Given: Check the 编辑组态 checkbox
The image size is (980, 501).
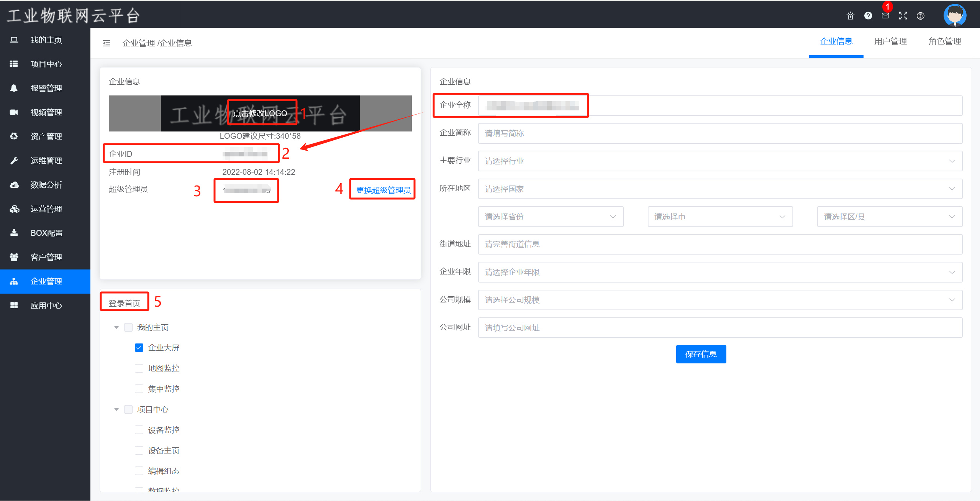Looking at the screenshot, I should (139, 471).
